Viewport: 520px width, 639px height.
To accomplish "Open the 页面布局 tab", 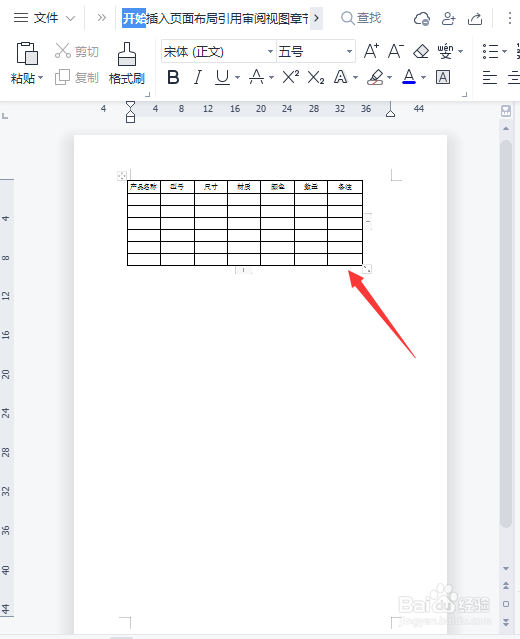I will pos(192,18).
